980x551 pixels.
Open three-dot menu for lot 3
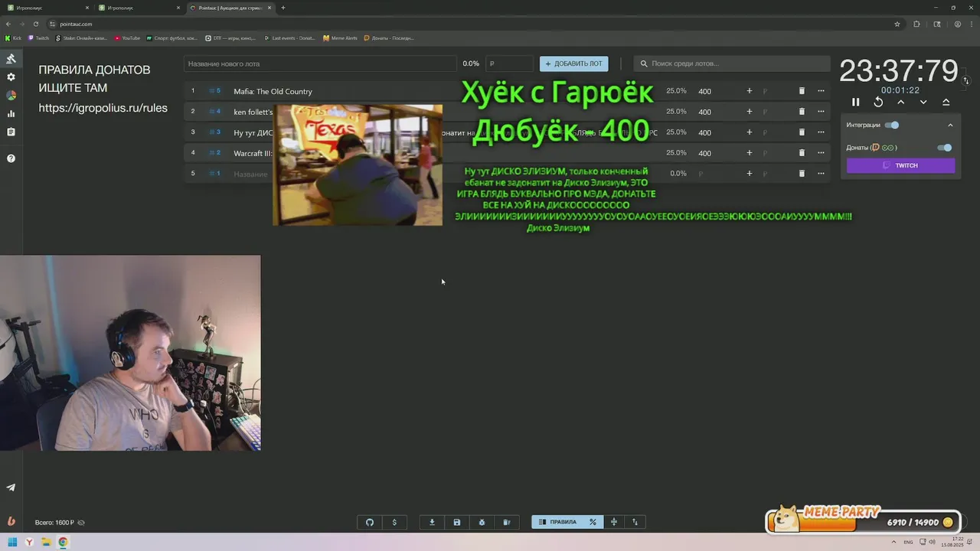(x=821, y=132)
